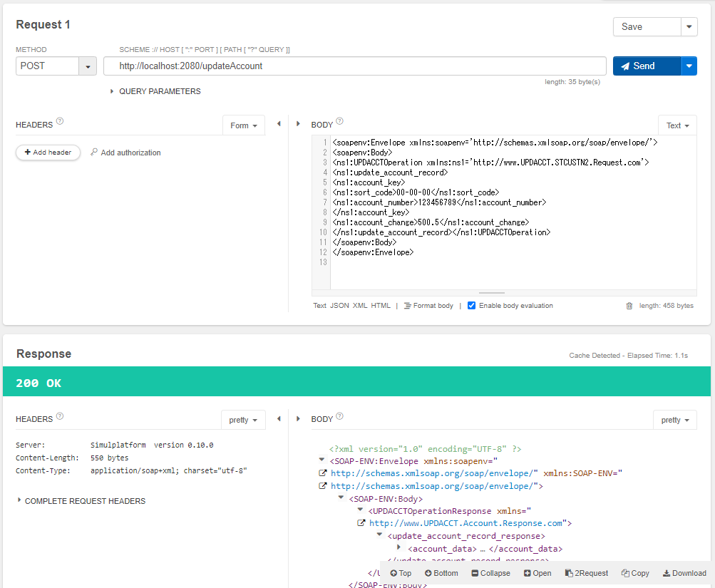Click Open all response nodes
The width and height of the screenshot is (715, 588).
pos(537,573)
